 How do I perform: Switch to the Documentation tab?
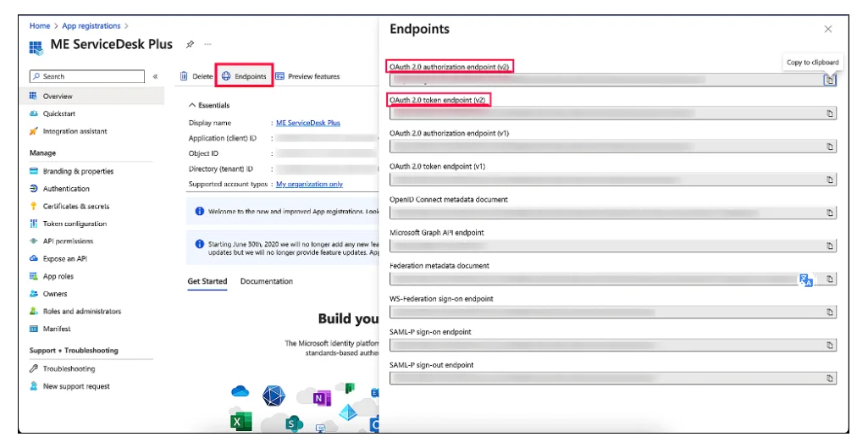(266, 281)
